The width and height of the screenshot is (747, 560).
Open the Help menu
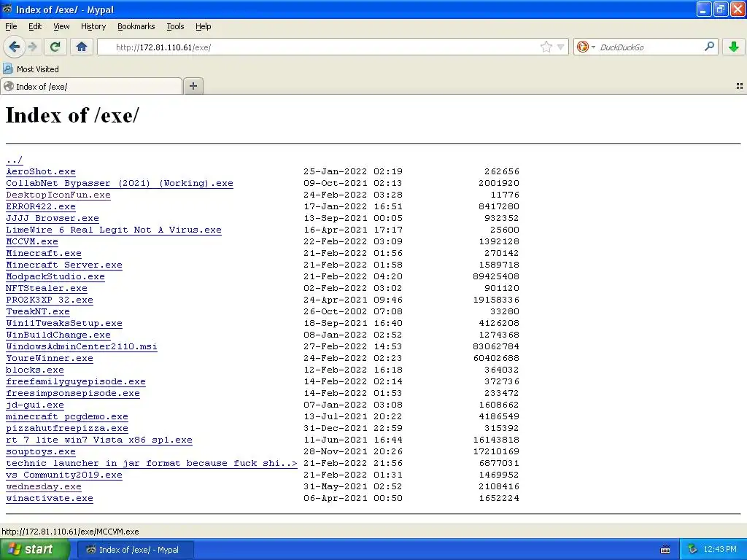click(x=203, y=26)
